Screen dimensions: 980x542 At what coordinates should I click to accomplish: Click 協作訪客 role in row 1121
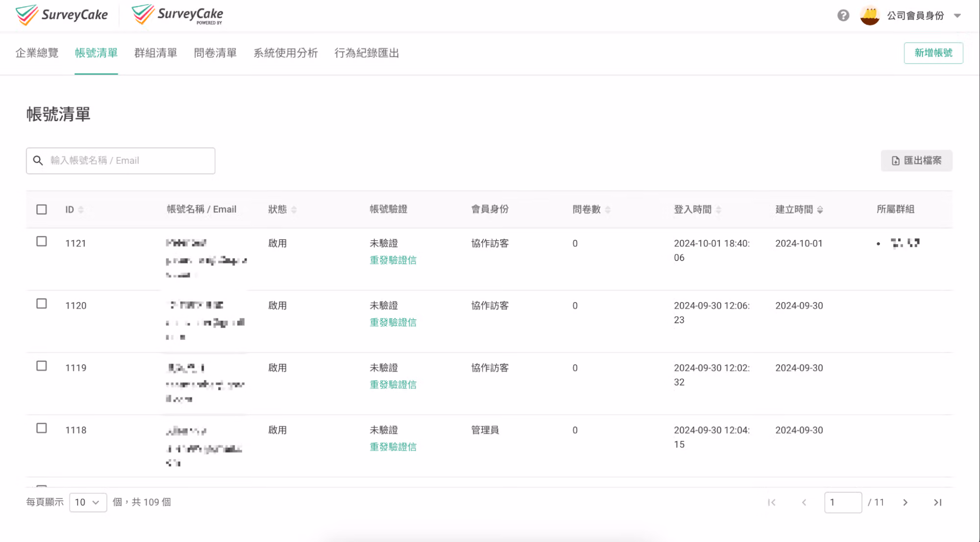tap(490, 243)
